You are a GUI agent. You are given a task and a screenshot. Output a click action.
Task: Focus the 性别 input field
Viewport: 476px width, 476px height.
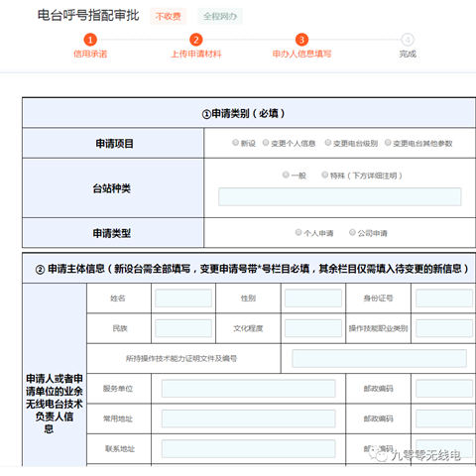313,298
